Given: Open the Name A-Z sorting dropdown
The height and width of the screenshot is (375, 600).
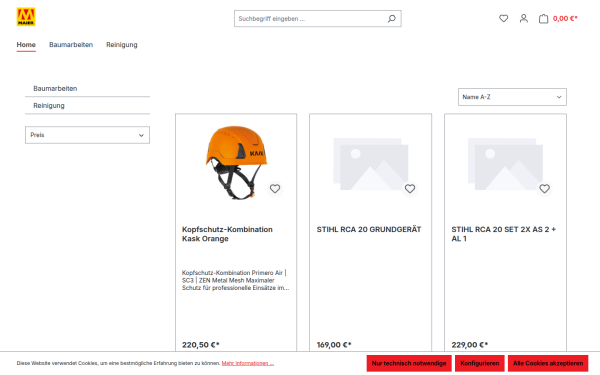Looking at the screenshot, I should click(x=512, y=97).
